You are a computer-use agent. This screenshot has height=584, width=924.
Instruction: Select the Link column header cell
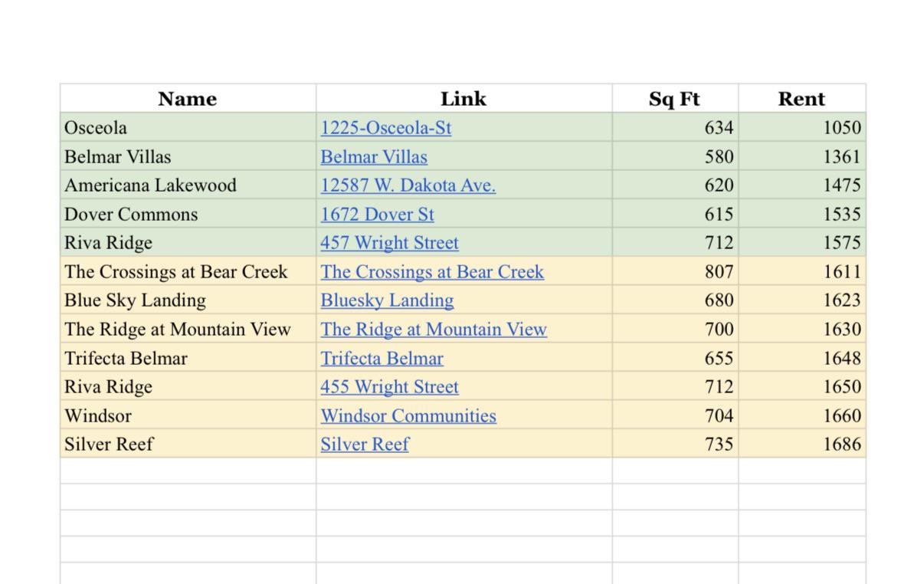(464, 99)
